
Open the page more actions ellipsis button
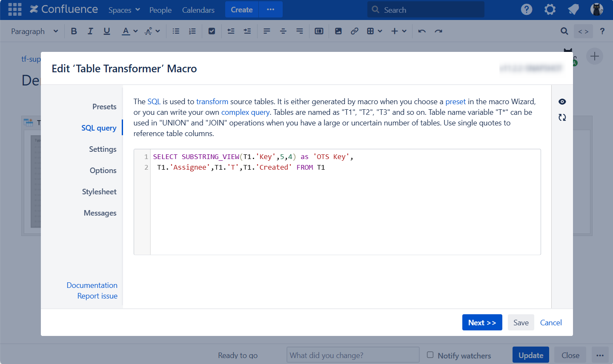click(x=600, y=355)
